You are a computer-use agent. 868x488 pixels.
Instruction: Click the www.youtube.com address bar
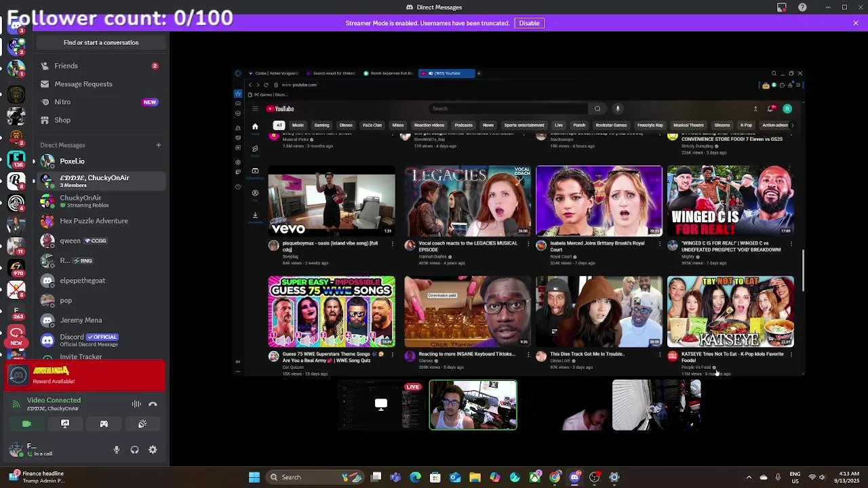coord(299,85)
